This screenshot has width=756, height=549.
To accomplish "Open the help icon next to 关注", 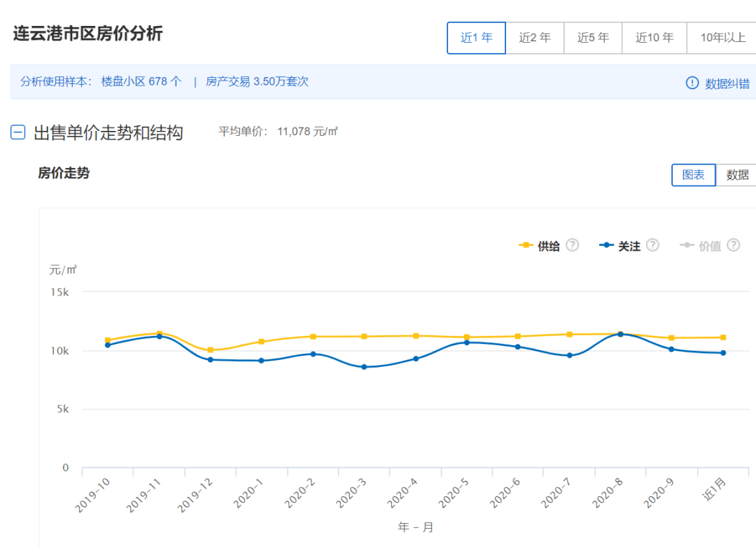I will 652,246.
